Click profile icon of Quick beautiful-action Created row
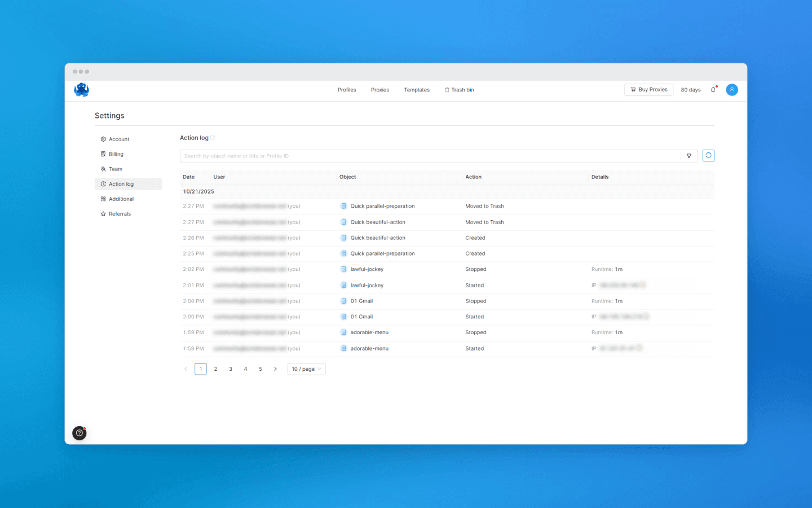812x508 pixels. tap(343, 238)
